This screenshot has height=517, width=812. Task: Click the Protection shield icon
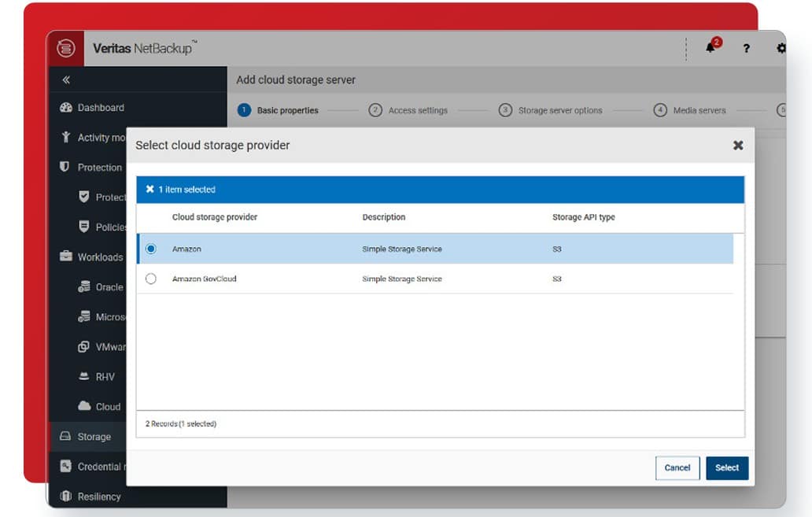pyautogui.click(x=65, y=167)
